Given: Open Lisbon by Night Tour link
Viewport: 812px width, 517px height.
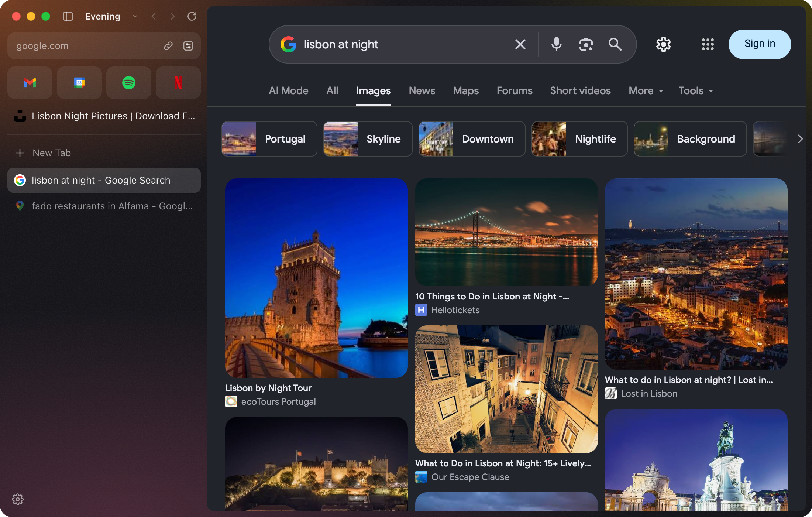Looking at the screenshot, I should pyautogui.click(x=268, y=388).
